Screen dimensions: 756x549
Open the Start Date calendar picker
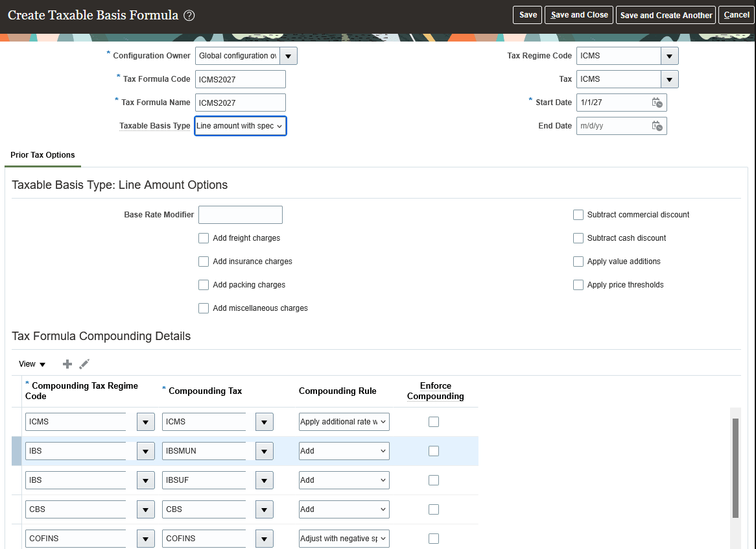tap(657, 102)
